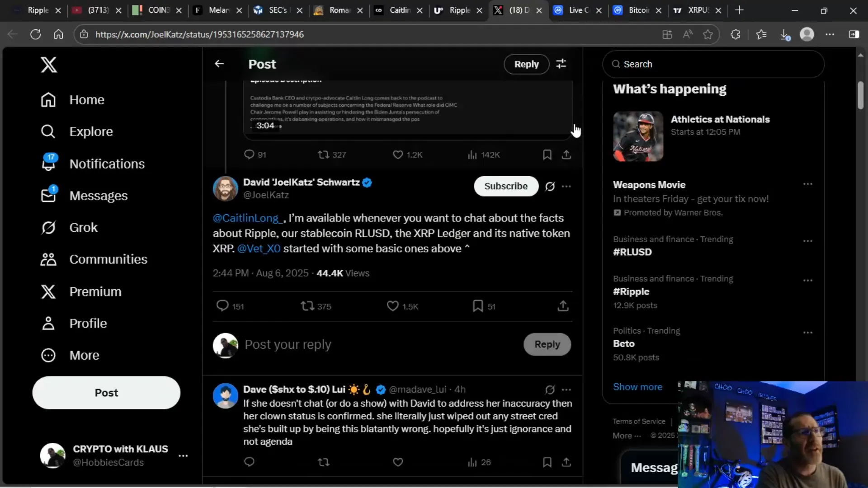Share the upper post with 142K views
The image size is (868, 488).
click(x=566, y=155)
